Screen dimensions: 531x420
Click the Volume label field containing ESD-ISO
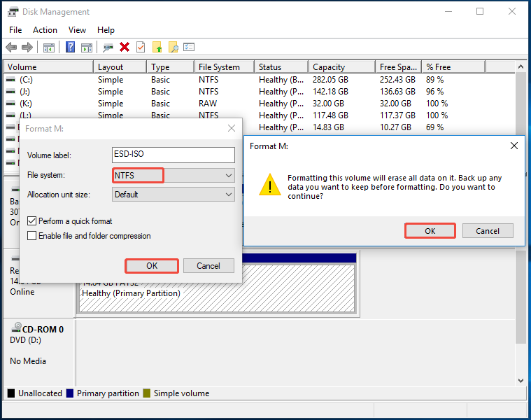click(174, 155)
